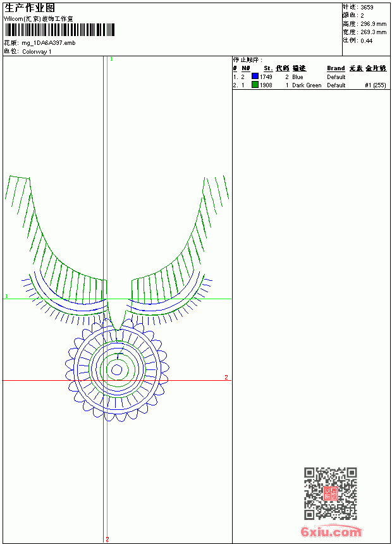Click the Colorway 1 label
Screen dimensions: 392x544
coord(37,52)
